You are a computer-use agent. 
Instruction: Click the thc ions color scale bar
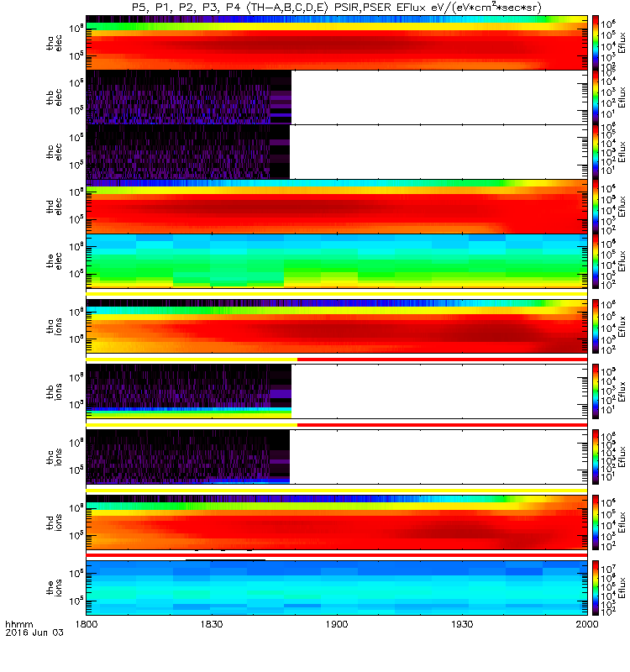[596, 457]
